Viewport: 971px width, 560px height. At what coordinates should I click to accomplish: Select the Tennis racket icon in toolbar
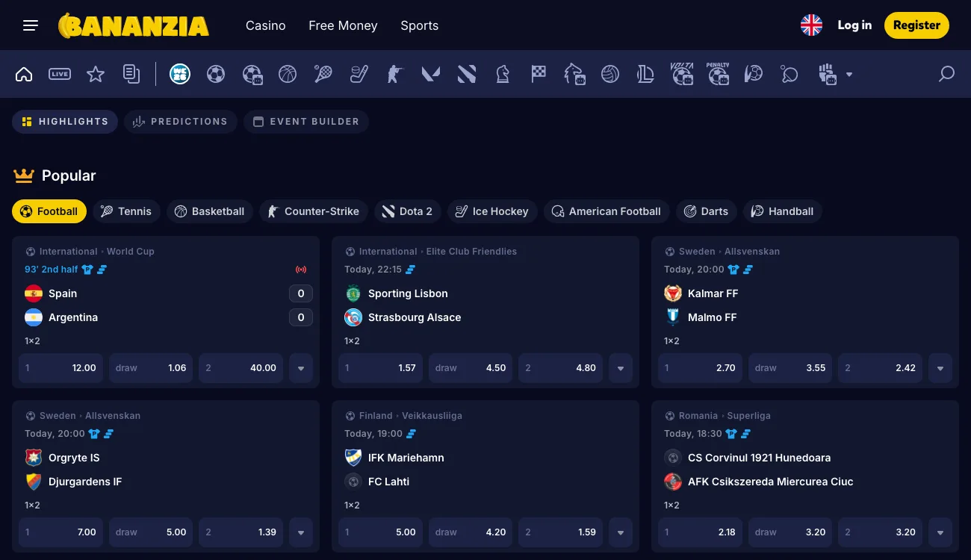323,74
